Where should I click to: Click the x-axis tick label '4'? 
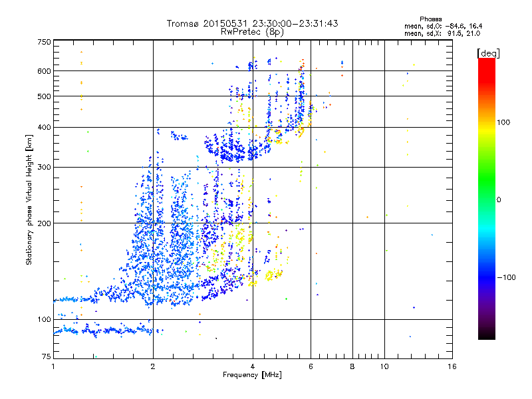click(253, 366)
